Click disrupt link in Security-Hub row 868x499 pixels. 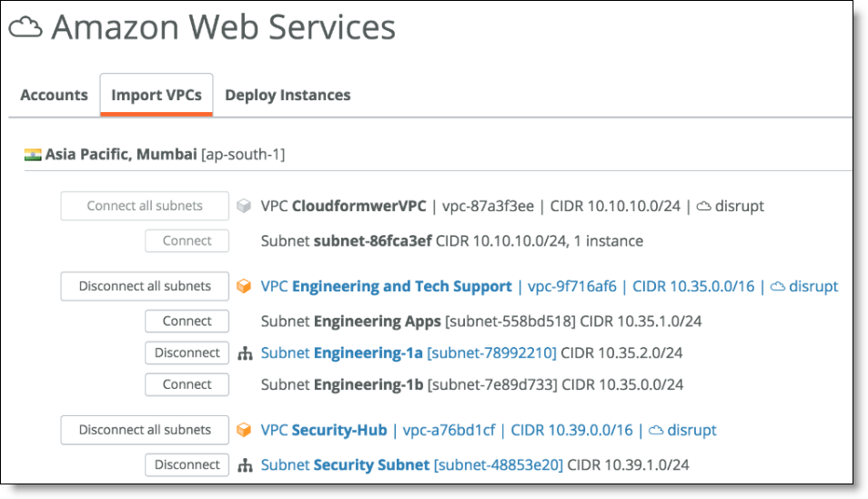coord(692,430)
